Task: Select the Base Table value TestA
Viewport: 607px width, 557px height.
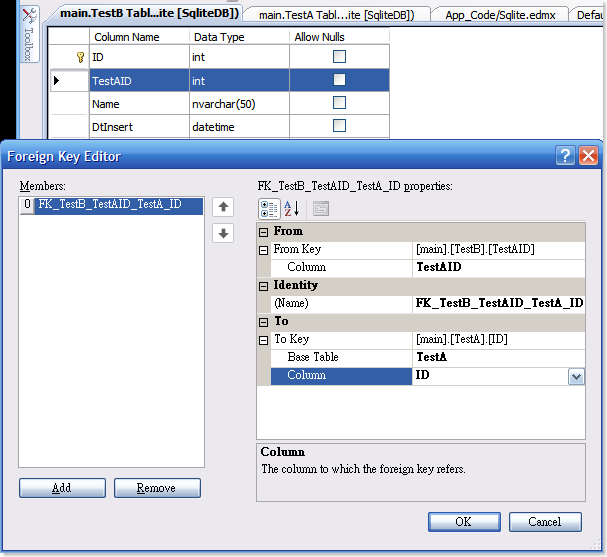Action: (499, 357)
